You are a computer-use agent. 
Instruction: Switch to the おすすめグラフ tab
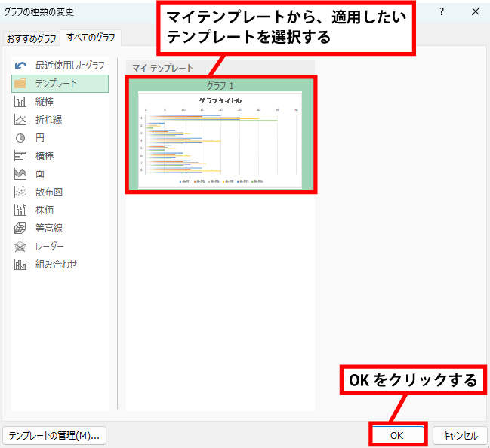(31, 38)
